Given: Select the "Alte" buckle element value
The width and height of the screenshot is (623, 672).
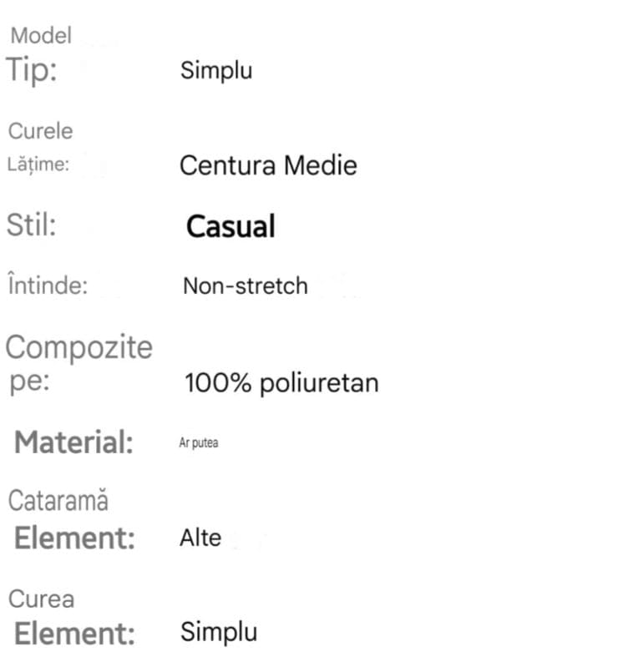Looking at the screenshot, I should click(200, 538).
